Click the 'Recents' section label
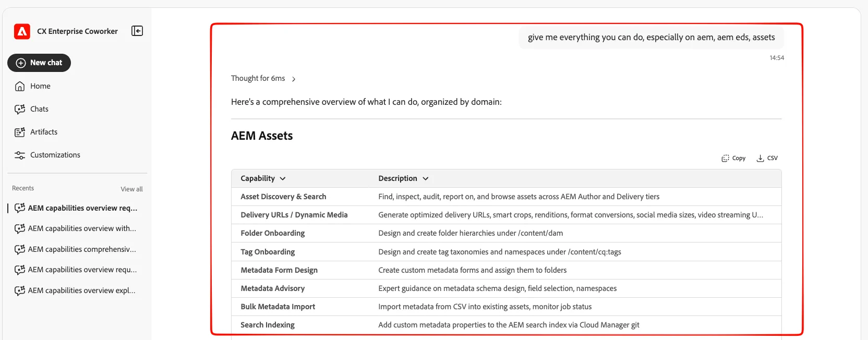This screenshot has width=868, height=340. 23,188
